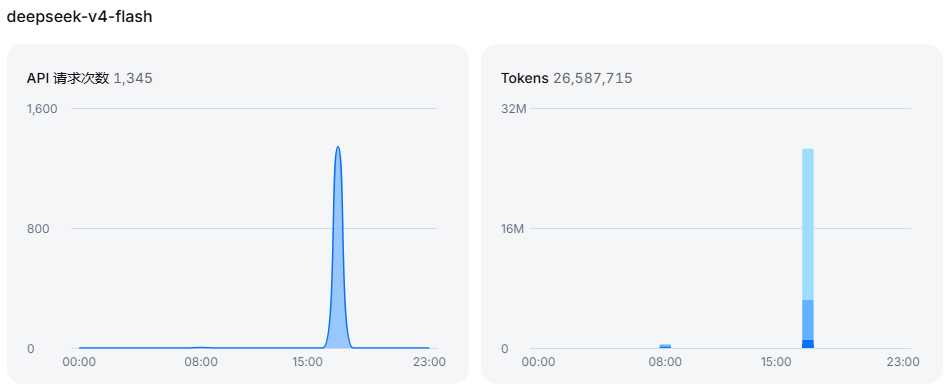Screen dimensions: 950x388
Task: Click the 08:00 label under the requests chart
Action: pos(201,362)
